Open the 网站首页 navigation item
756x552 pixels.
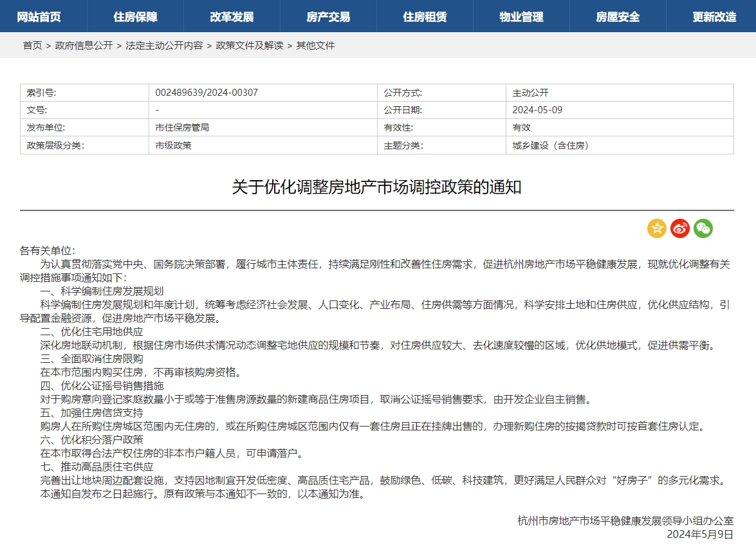point(39,17)
